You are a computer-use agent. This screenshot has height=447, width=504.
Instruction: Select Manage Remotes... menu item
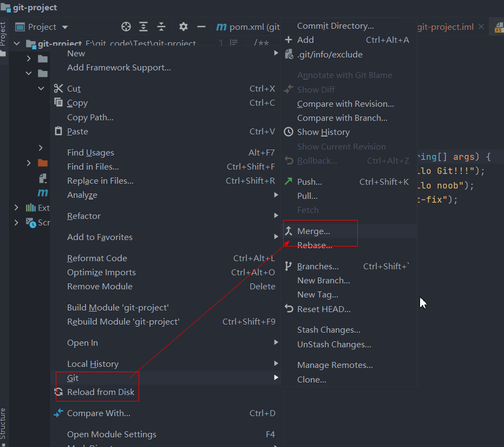[x=349, y=365]
